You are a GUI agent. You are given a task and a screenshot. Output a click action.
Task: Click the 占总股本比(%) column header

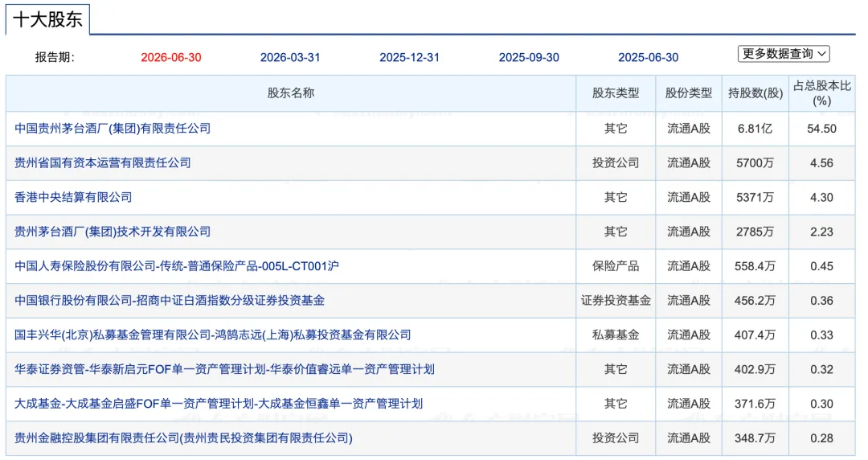tap(822, 93)
